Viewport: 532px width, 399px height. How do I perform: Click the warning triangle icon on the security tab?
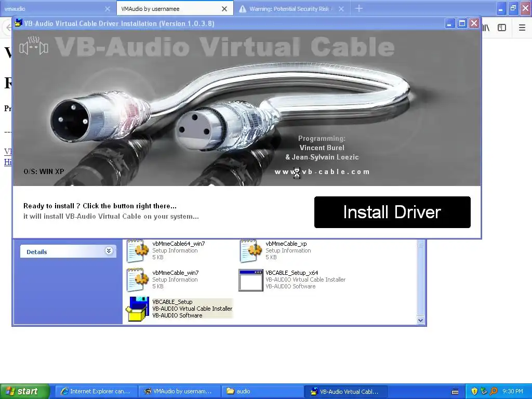[x=242, y=9]
